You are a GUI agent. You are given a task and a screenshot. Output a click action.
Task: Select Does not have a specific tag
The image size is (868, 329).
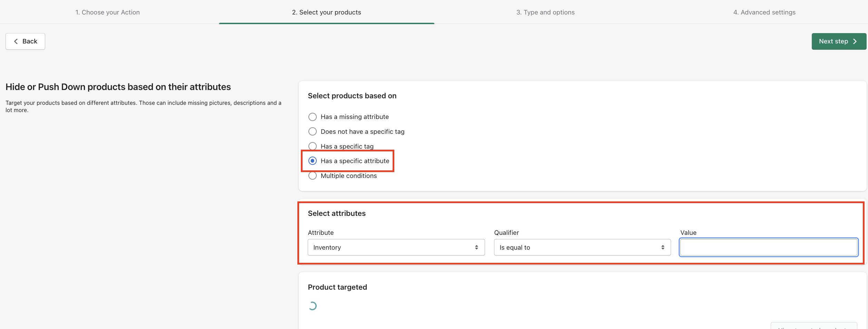click(313, 131)
